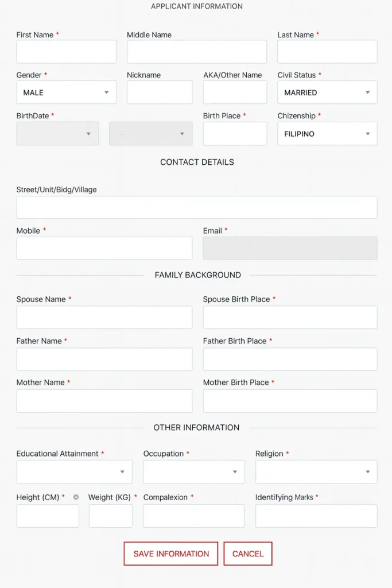Click the SAVE INFORMATION button
The image size is (392, 588).
click(x=170, y=554)
